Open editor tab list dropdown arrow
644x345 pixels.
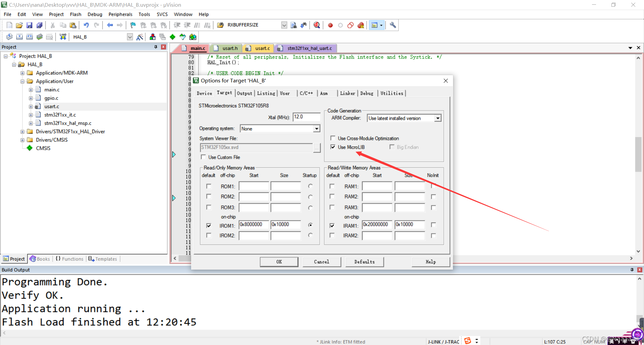(630, 48)
